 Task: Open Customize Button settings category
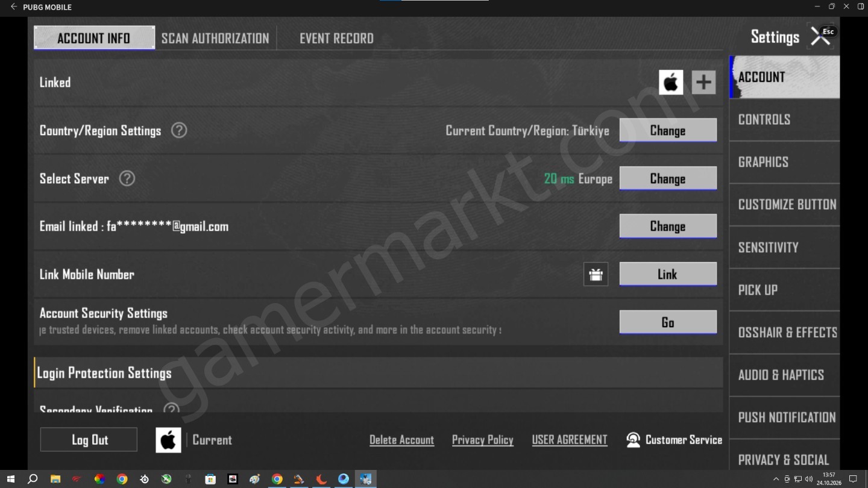pos(784,204)
